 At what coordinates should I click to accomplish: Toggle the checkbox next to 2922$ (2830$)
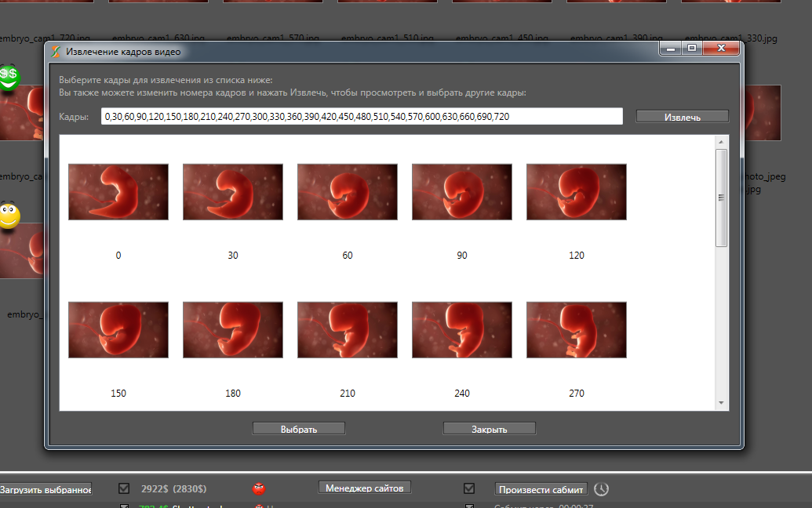(124, 488)
